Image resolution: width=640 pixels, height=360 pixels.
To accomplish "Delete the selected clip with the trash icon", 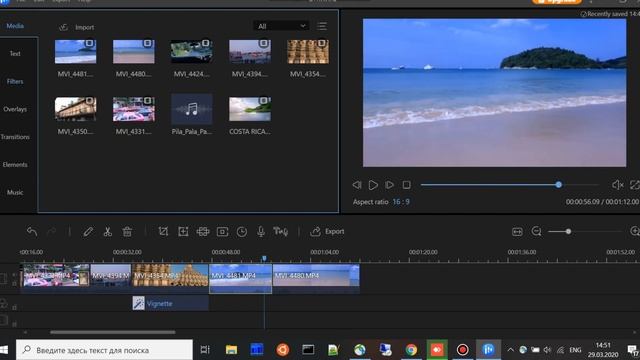I will pos(127,232).
